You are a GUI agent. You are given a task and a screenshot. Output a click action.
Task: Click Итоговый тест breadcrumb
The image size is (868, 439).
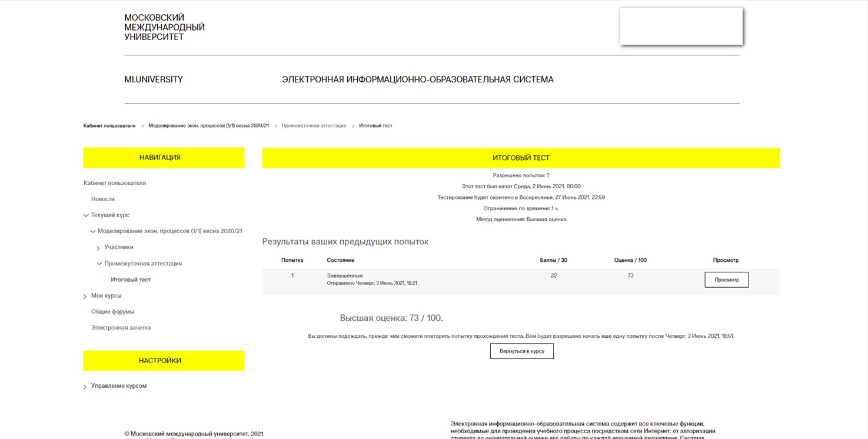[x=375, y=126]
